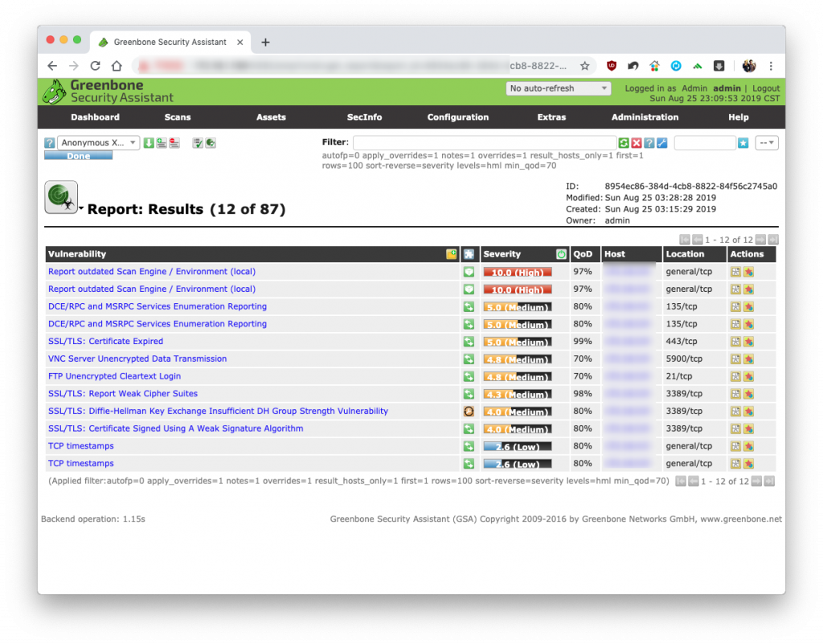Click the filter name input beside the star

[x=705, y=143]
